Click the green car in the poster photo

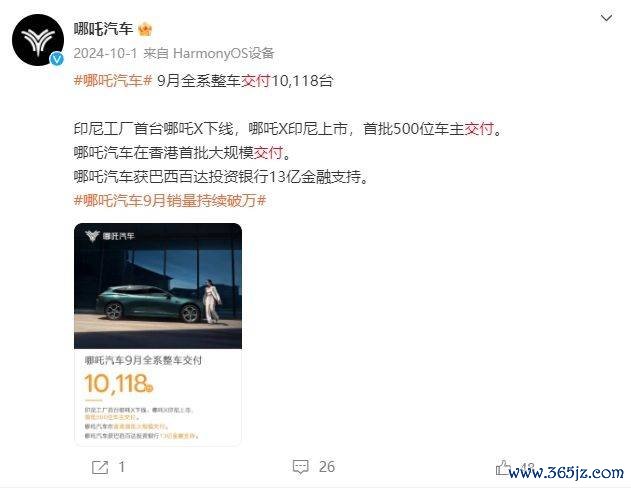149,304
